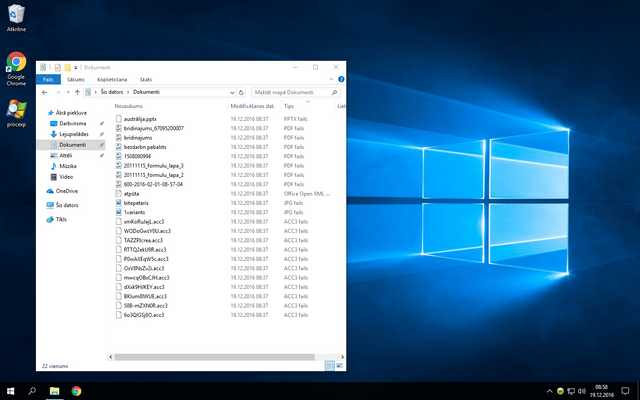This screenshot has height=400, width=640.
Task: Click Dokumenti breadcrumb in address bar
Action: pos(146,92)
